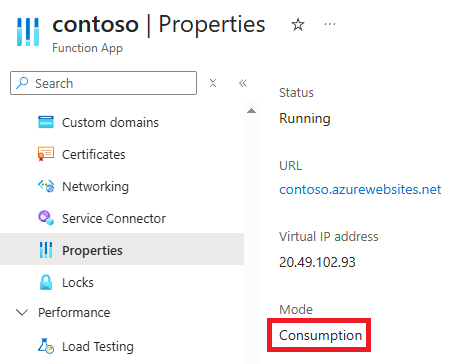463x364 pixels.
Task: Click the Virtual IP address label
Action: pos(329,236)
